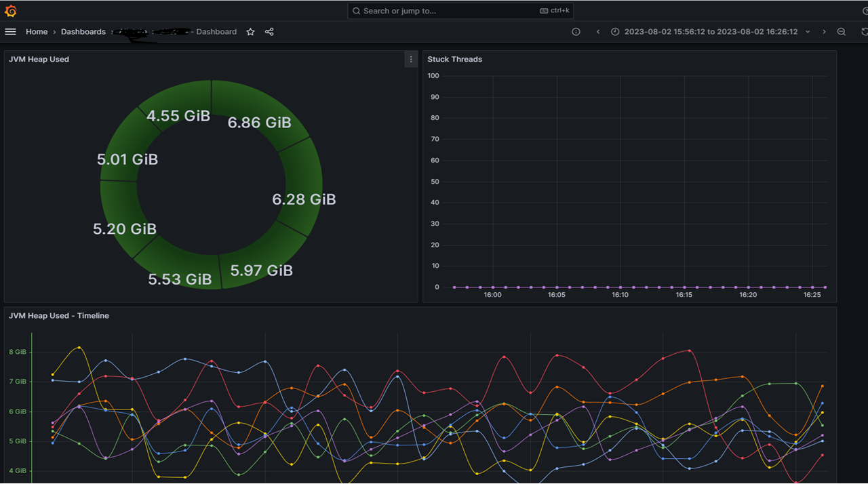Click the Grafana logo

tap(10, 10)
